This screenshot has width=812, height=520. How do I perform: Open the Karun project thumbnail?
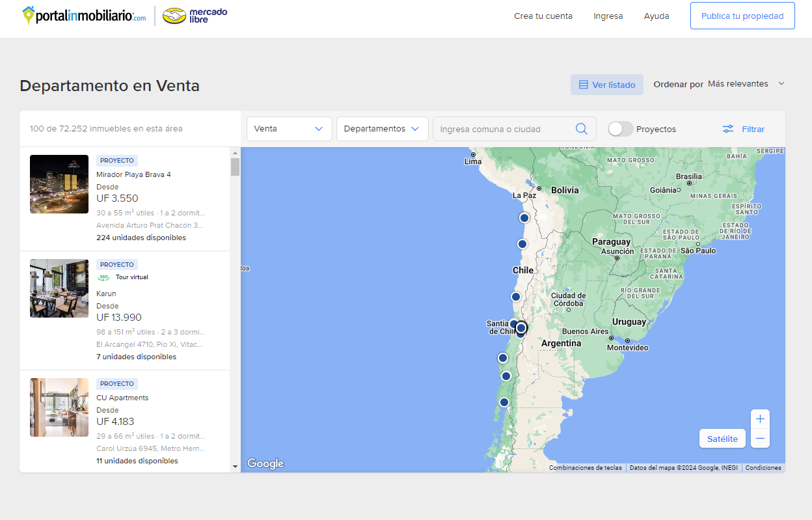[x=59, y=288]
